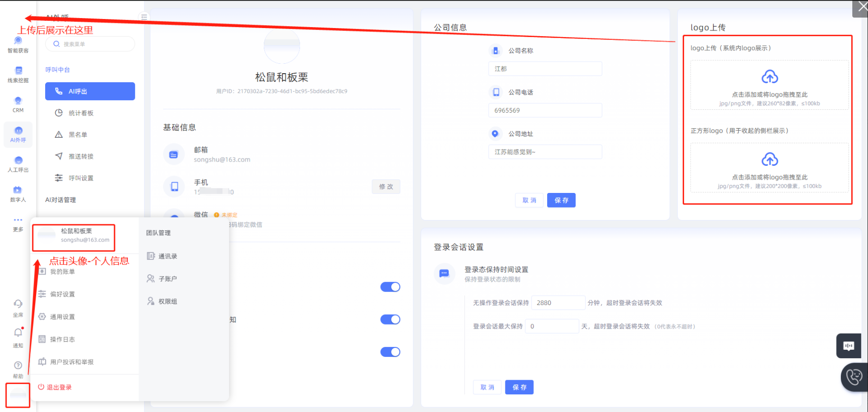The height and width of the screenshot is (412, 868).
Task: Open the 数字人 sidebar icon
Action: 18,193
